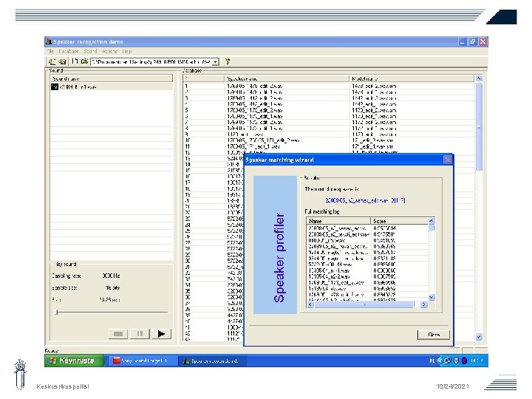Open the tray expand chevron in the taskbar
This screenshot has width=532, height=399.
pyautogui.click(x=440, y=361)
